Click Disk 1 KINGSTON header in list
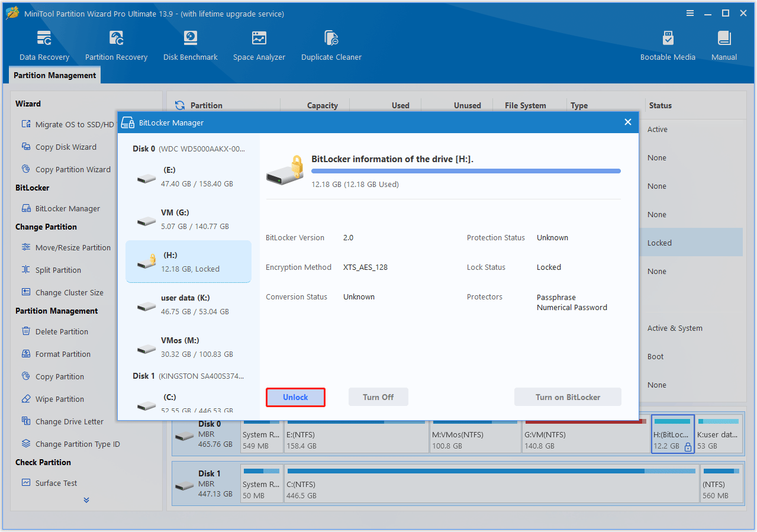 tap(188, 376)
